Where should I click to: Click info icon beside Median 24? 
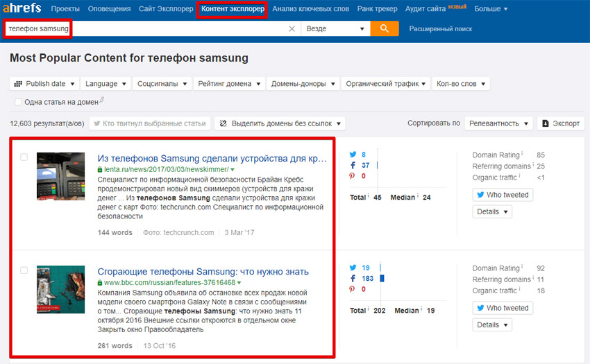[418, 196]
